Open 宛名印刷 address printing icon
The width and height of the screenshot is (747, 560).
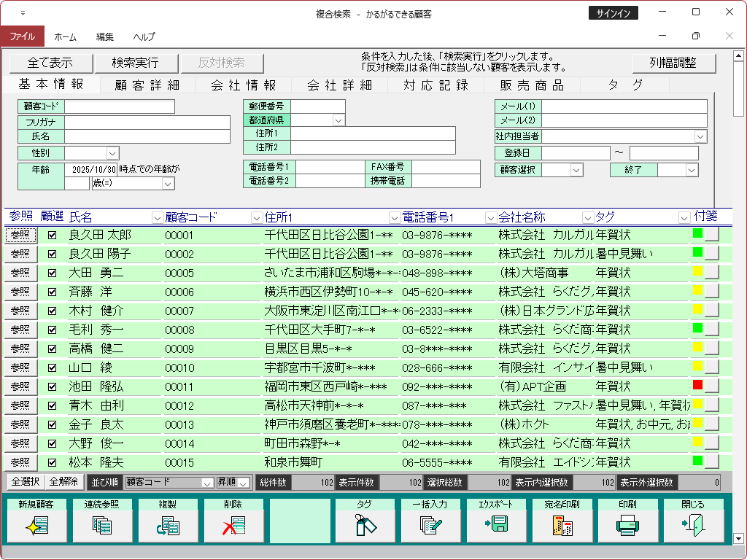[562, 524]
